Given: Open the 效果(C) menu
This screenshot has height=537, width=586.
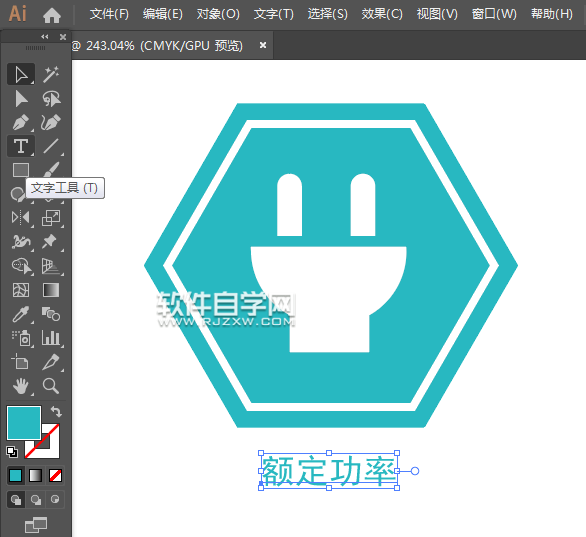Looking at the screenshot, I should click(x=382, y=14).
